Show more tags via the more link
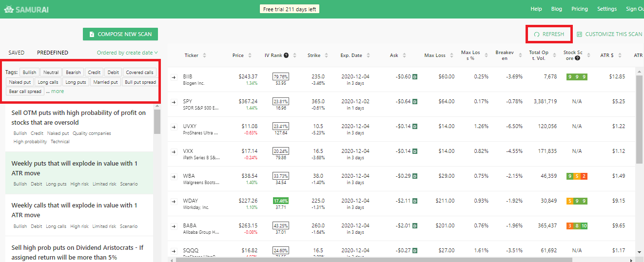Viewport: 644px width, 262px height. (58, 91)
